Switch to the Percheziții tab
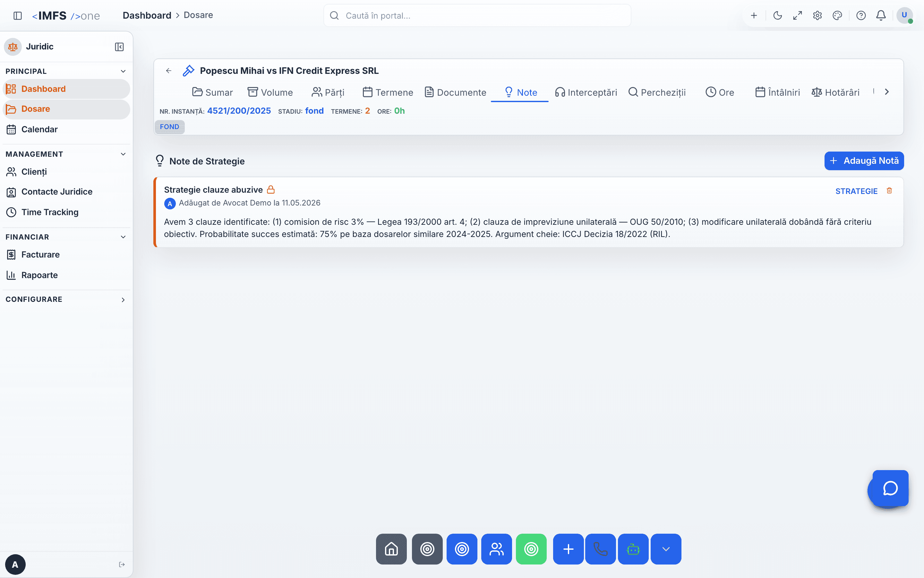Image resolution: width=924 pixels, height=578 pixels. tap(657, 92)
